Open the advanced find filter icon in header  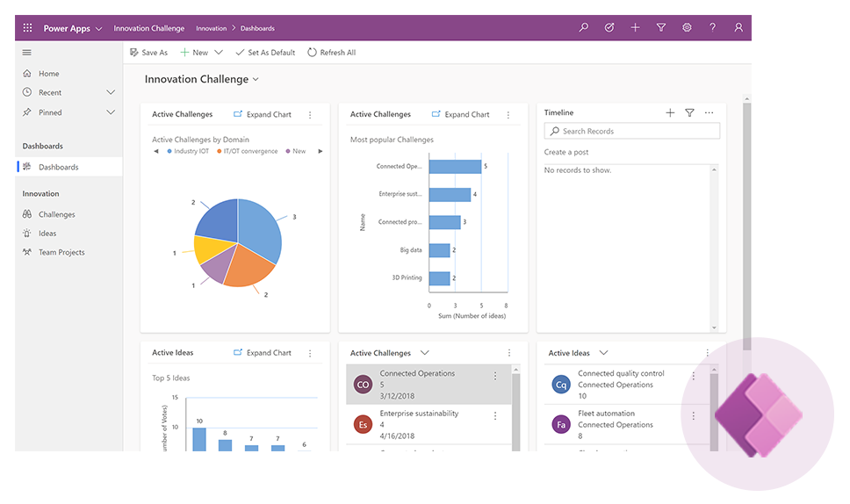coord(661,28)
